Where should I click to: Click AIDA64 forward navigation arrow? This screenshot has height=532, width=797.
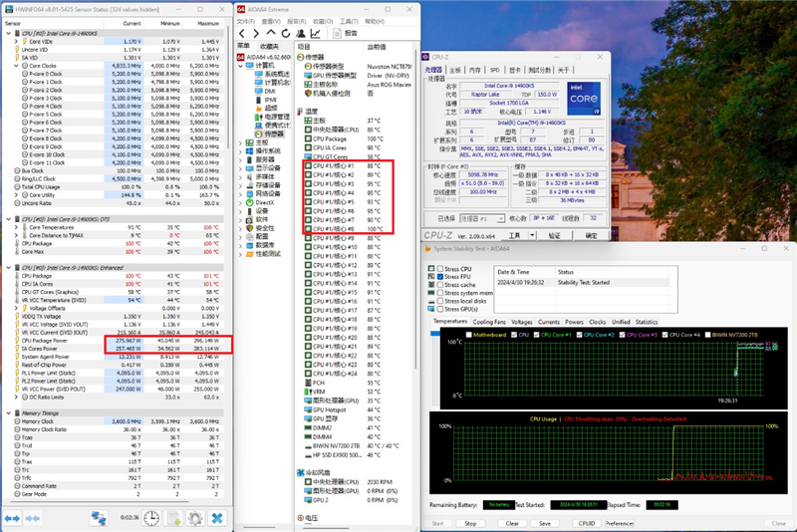(256, 34)
